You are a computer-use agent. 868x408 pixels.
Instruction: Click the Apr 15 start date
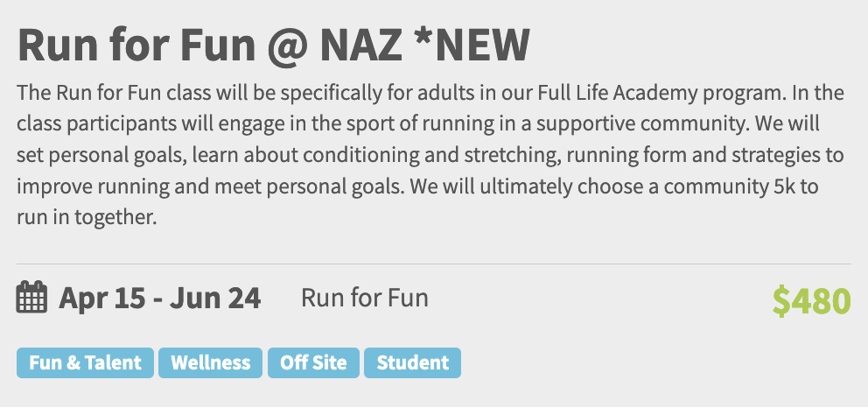click(x=102, y=299)
